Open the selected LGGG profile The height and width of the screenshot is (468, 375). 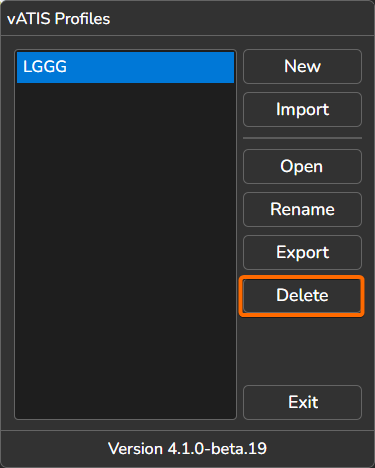[302, 166]
